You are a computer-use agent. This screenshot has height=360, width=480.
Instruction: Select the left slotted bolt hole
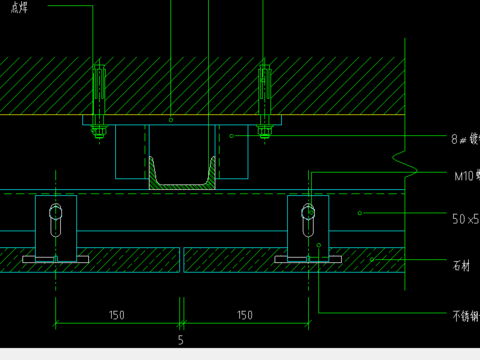pos(56,220)
